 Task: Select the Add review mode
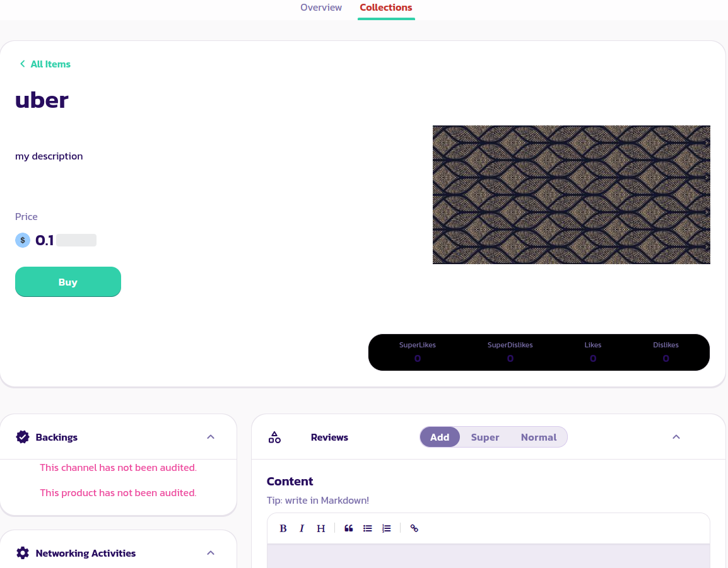point(440,438)
